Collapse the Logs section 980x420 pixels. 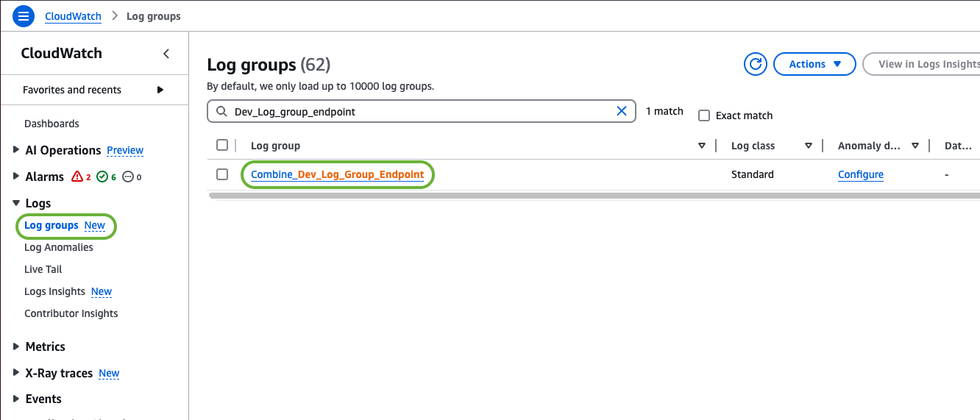point(17,203)
